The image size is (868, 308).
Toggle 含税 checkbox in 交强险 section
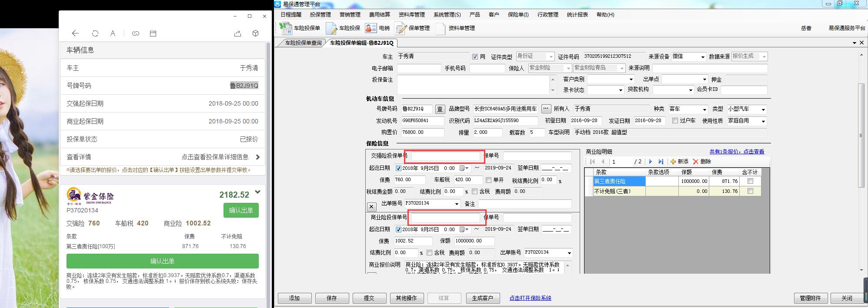[474, 192]
